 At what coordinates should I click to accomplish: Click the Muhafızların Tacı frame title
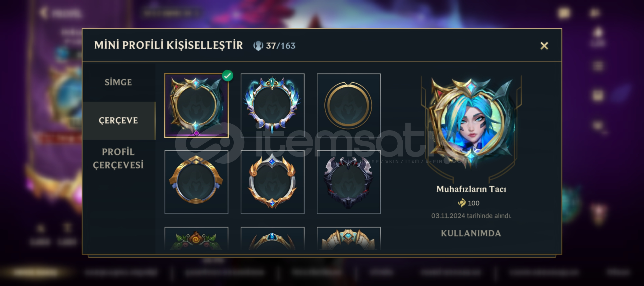(471, 189)
